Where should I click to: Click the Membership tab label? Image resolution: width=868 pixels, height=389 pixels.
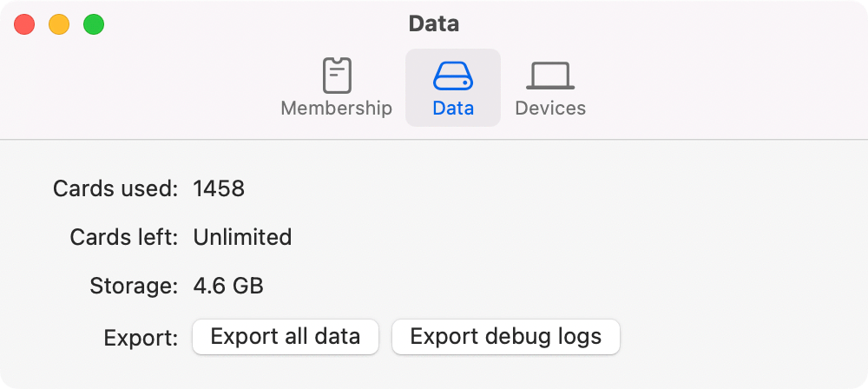pos(337,108)
